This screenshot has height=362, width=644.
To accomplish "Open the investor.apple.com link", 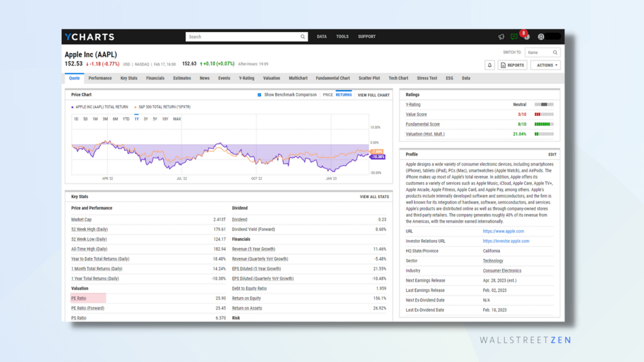I will coord(506,241).
